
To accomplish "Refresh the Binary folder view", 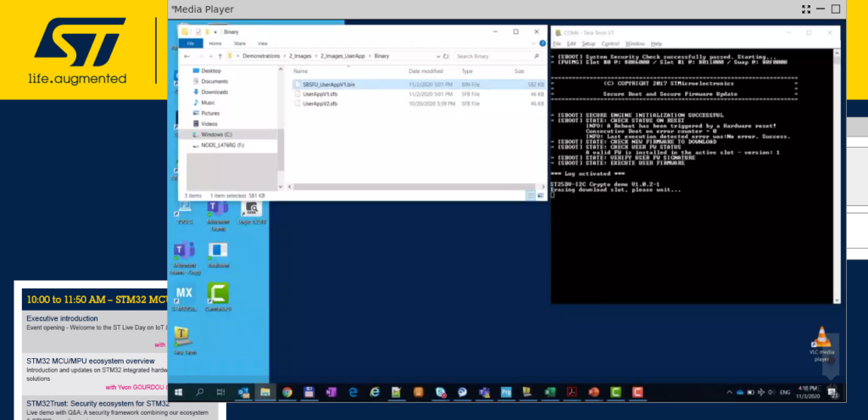I will (446, 56).
